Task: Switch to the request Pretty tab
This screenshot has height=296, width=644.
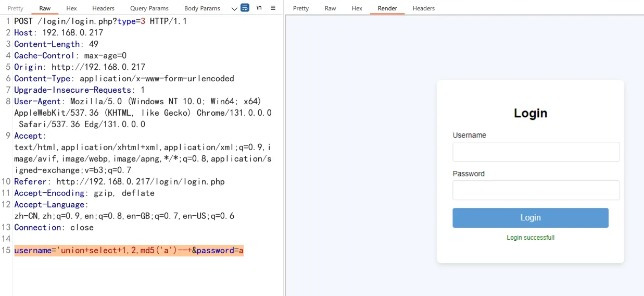Action: (x=16, y=8)
